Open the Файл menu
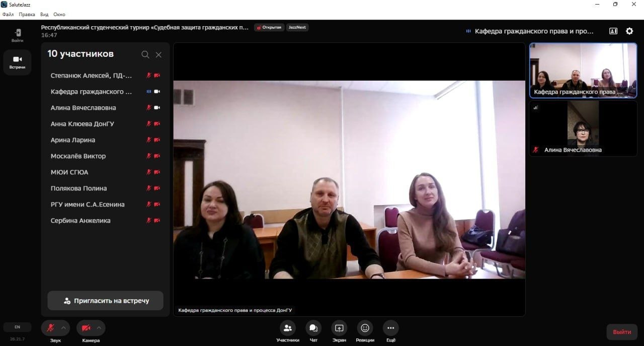This screenshot has height=346, width=644. click(8, 15)
